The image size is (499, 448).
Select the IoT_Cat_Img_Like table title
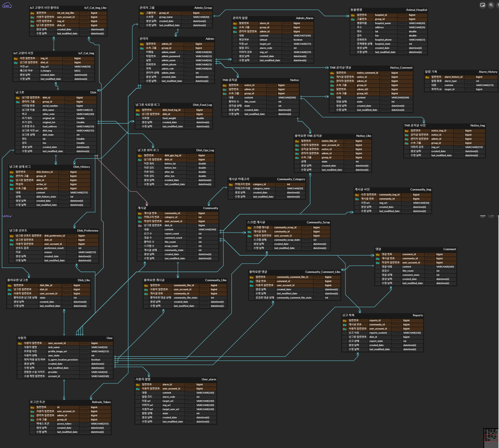(95, 8)
